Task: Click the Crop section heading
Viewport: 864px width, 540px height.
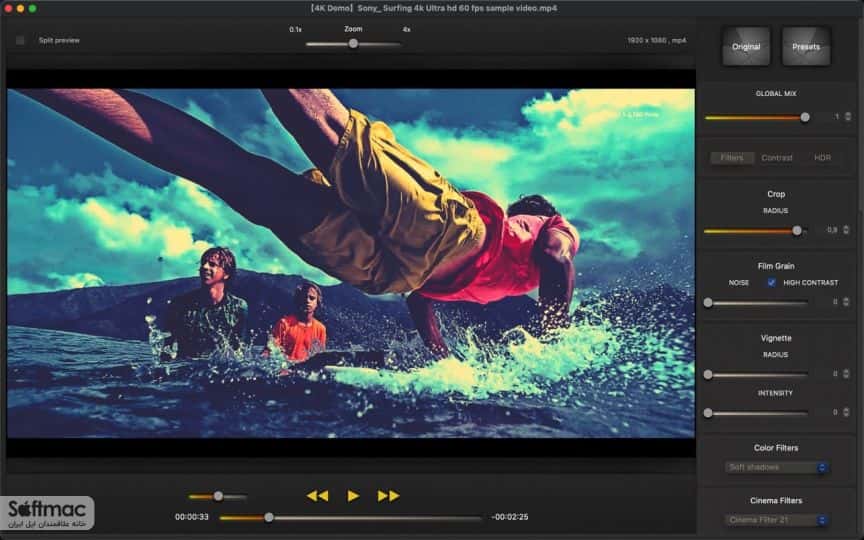Action: [776, 194]
